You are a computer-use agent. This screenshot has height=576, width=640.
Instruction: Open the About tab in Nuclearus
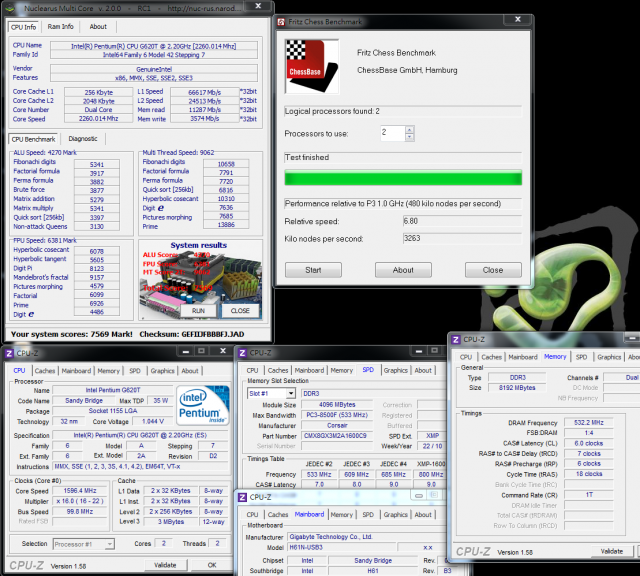point(98,27)
